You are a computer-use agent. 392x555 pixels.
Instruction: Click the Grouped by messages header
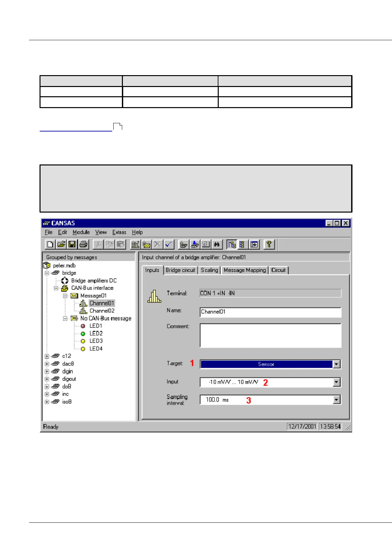(89, 257)
